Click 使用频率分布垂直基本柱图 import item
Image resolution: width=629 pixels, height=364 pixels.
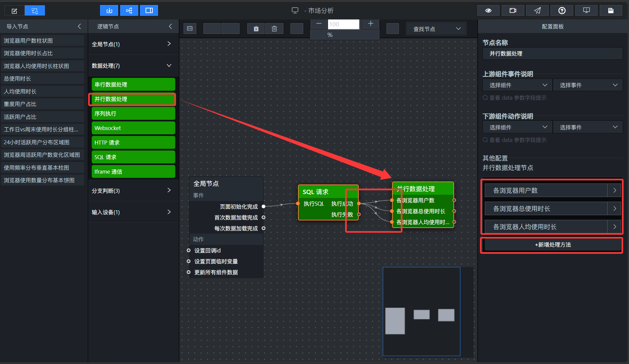[x=42, y=168]
